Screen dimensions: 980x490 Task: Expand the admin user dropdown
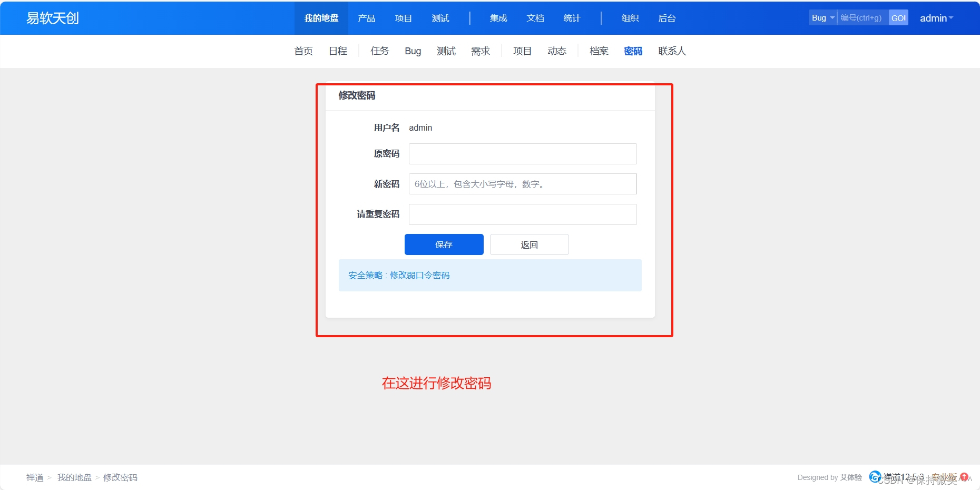click(936, 18)
